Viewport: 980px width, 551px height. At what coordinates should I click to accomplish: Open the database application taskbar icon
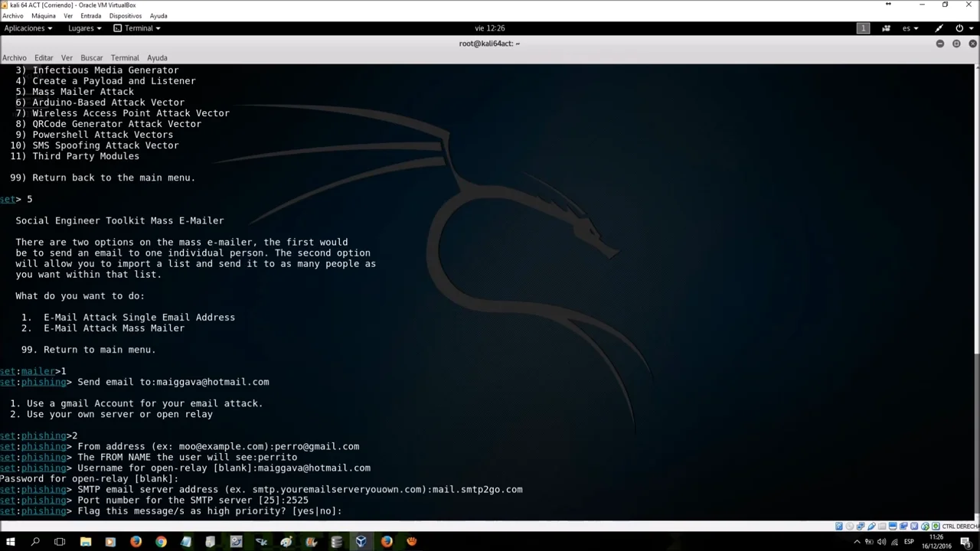(337, 542)
